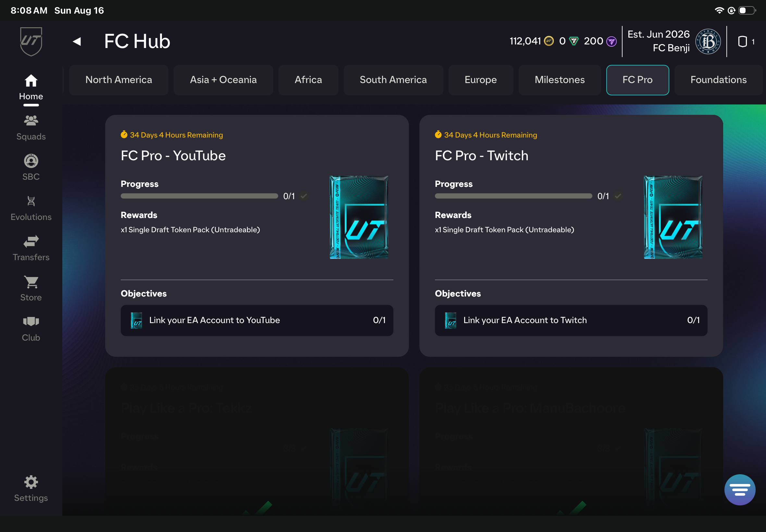Switch to the North America tab
This screenshot has width=766, height=532.
tap(119, 80)
